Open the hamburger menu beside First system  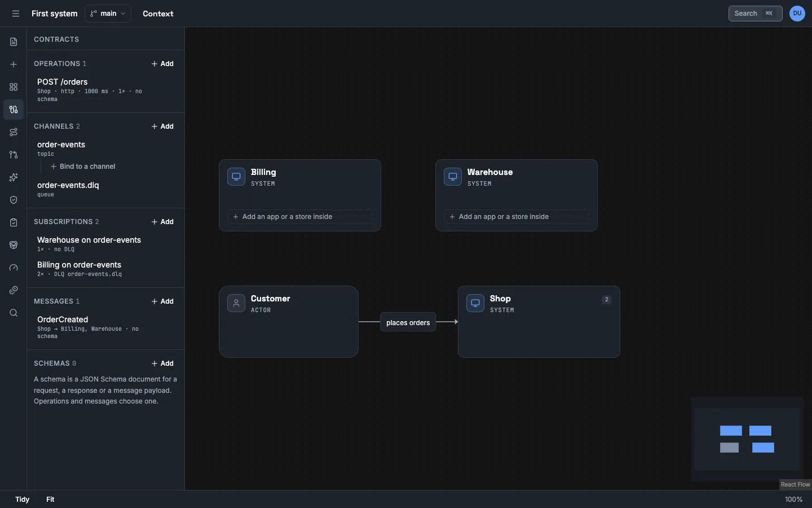16,14
